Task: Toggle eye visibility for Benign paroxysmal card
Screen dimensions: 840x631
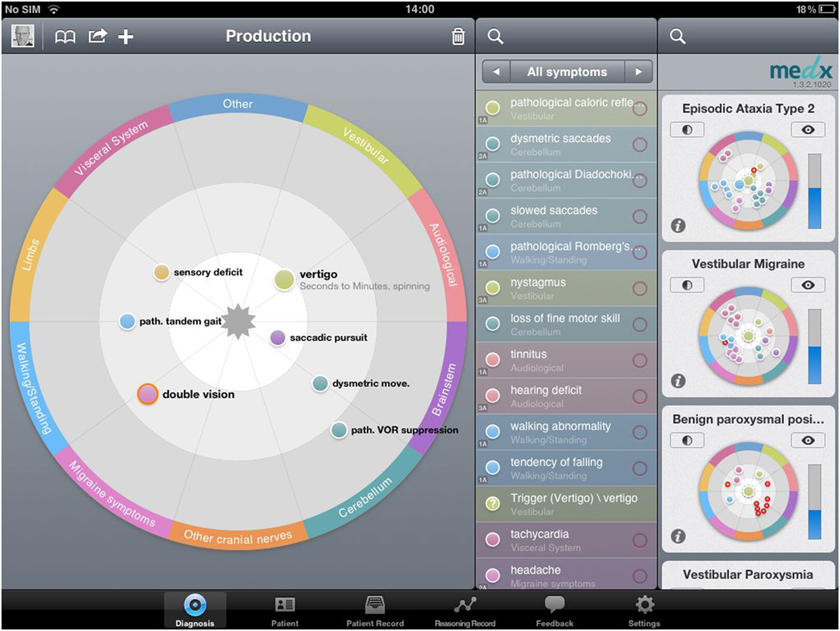Action: pos(808,441)
